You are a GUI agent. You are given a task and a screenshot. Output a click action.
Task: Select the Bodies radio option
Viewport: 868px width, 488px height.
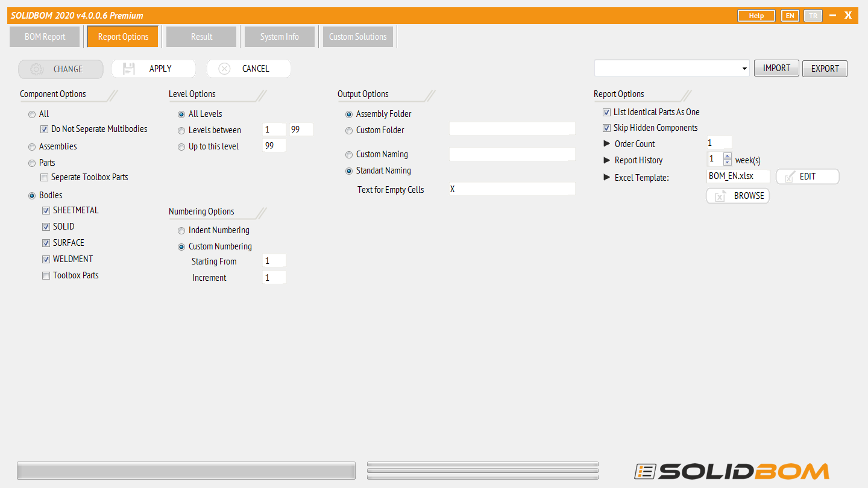[x=32, y=195]
